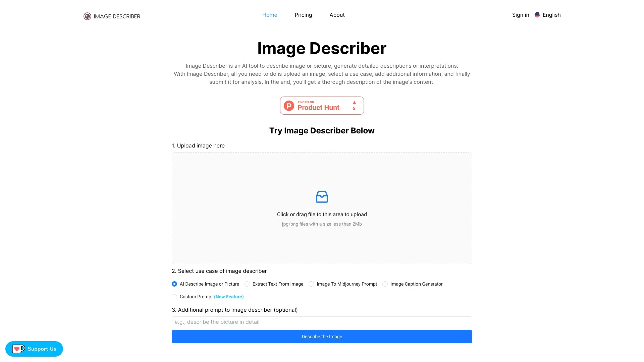Click English language dropdown selector

point(548,15)
